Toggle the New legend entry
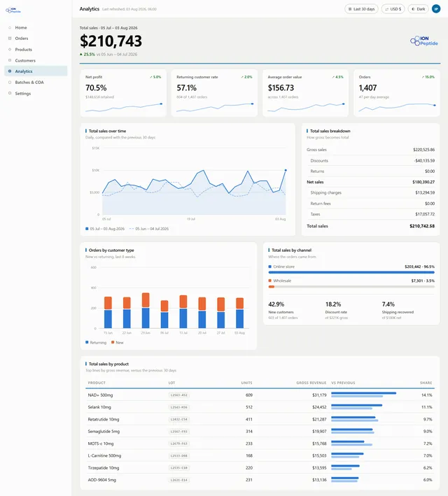This screenshot has height=496, width=448. (117, 343)
